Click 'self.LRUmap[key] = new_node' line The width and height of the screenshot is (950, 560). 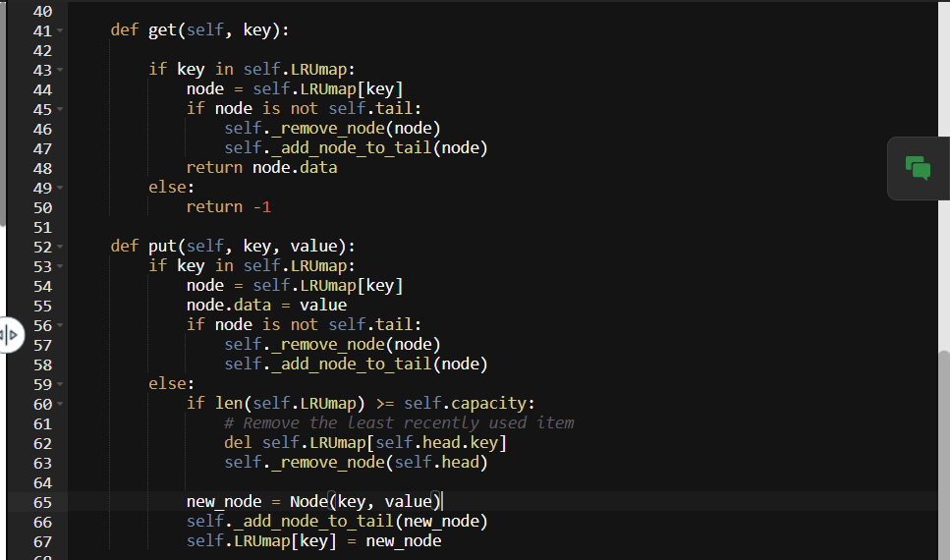(x=313, y=540)
